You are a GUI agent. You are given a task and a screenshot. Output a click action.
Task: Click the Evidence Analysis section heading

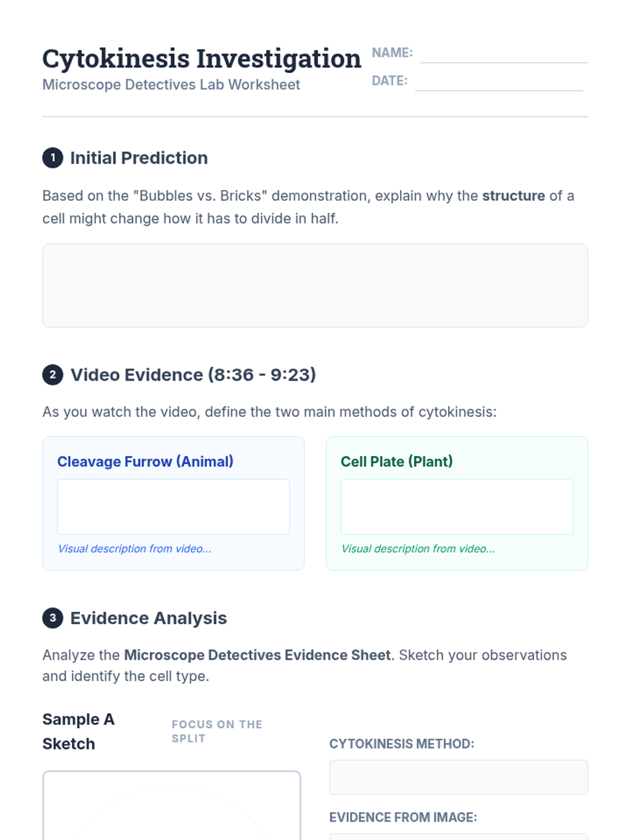coord(149,618)
